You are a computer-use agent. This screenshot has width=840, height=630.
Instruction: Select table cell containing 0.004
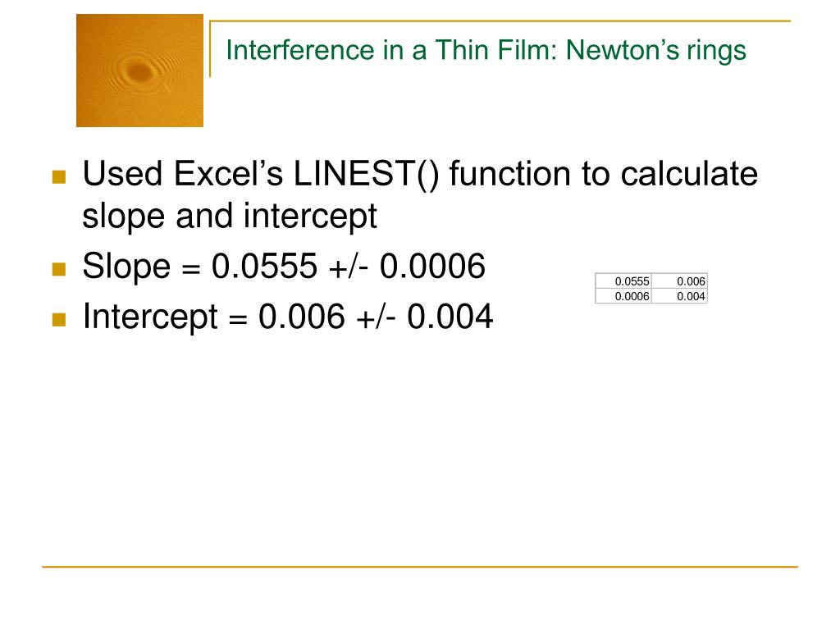(x=679, y=296)
